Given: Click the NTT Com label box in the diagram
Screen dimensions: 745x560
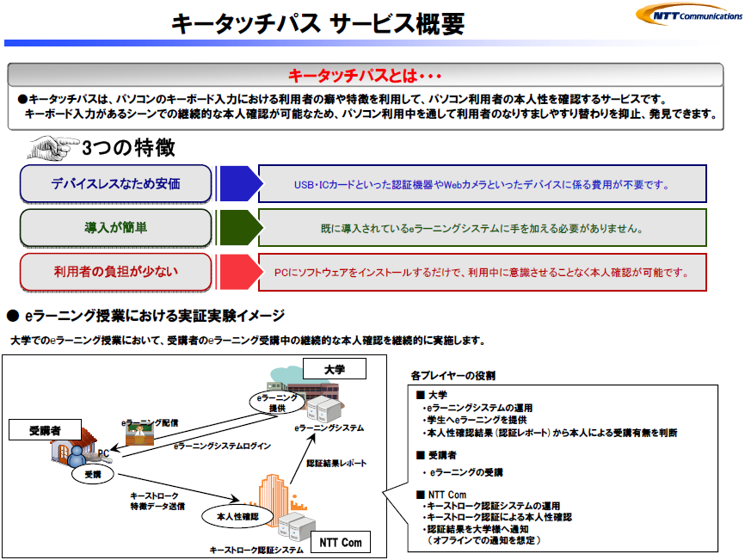Looking at the screenshot, I should click(340, 542).
